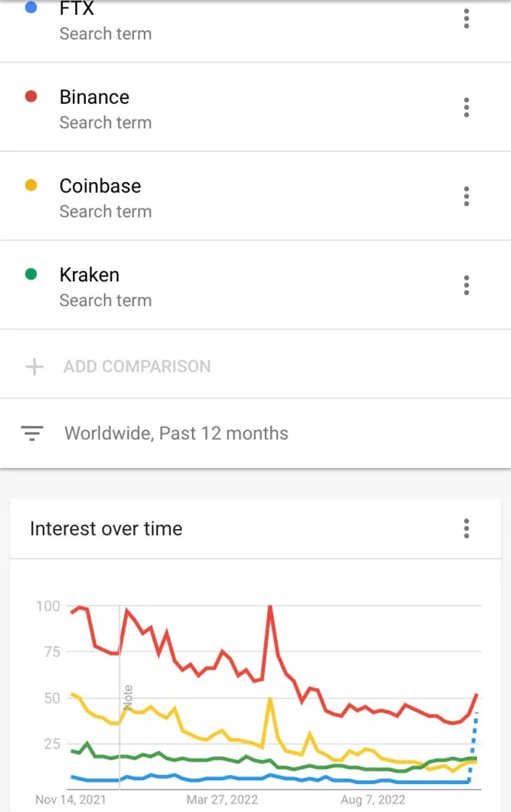Viewport: 511px width, 812px height.
Task: Click the Note marker on chart
Action: pyautogui.click(x=128, y=697)
